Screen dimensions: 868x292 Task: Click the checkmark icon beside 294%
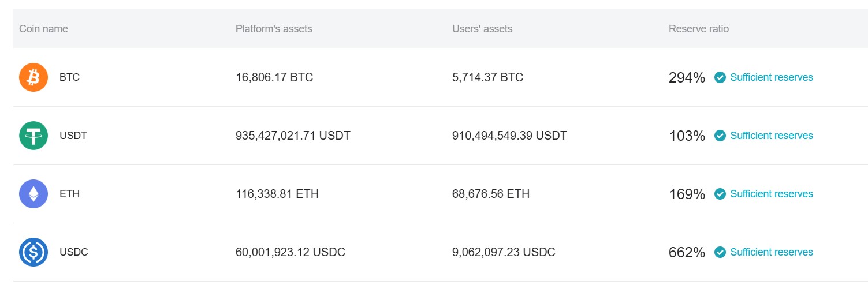[x=720, y=77]
